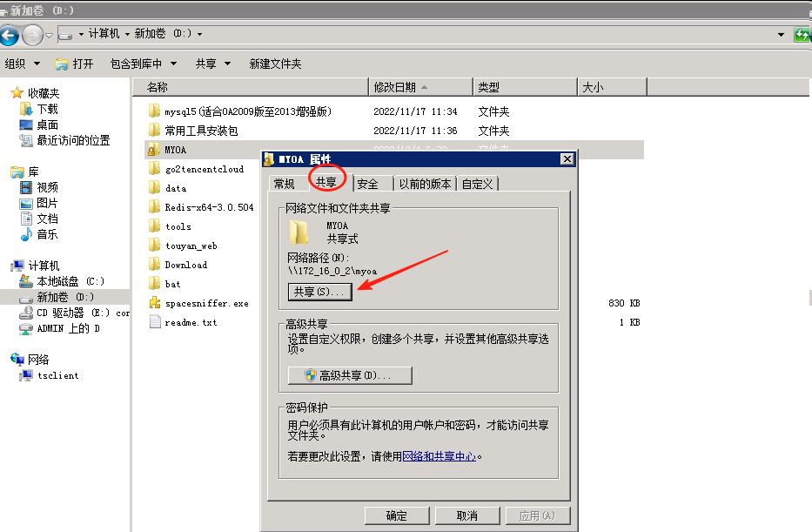Open the CD 驱动器 (E:) drive
This screenshot has width=812, height=532.
73,313
